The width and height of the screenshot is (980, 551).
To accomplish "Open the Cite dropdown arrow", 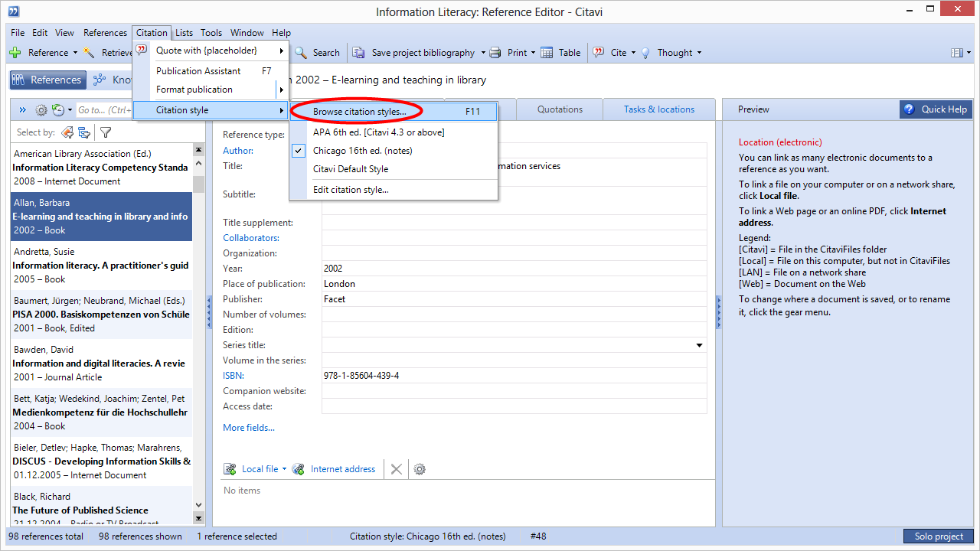I will 634,53.
